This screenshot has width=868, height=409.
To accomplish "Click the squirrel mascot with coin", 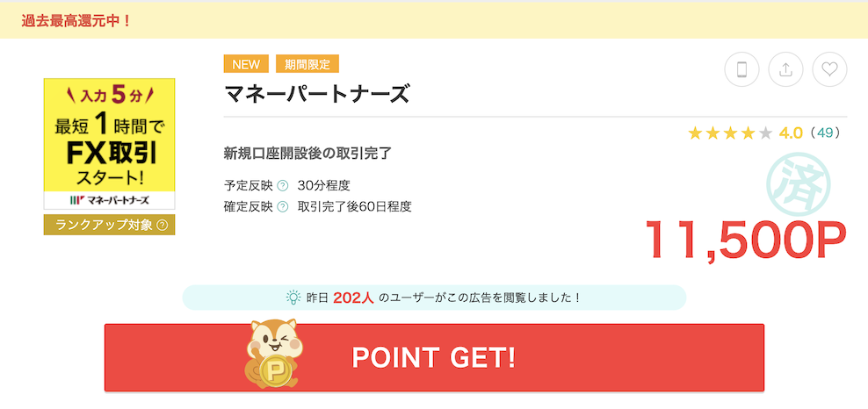I will (x=274, y=353).
